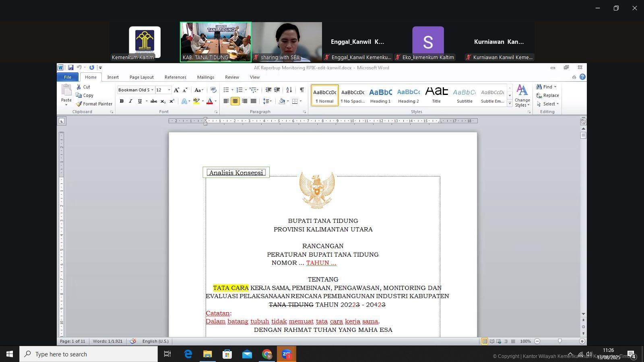Toggle Underline formatting
Image resolution: width=644 pixels, height=362 pixels.
tap(140, 101)
